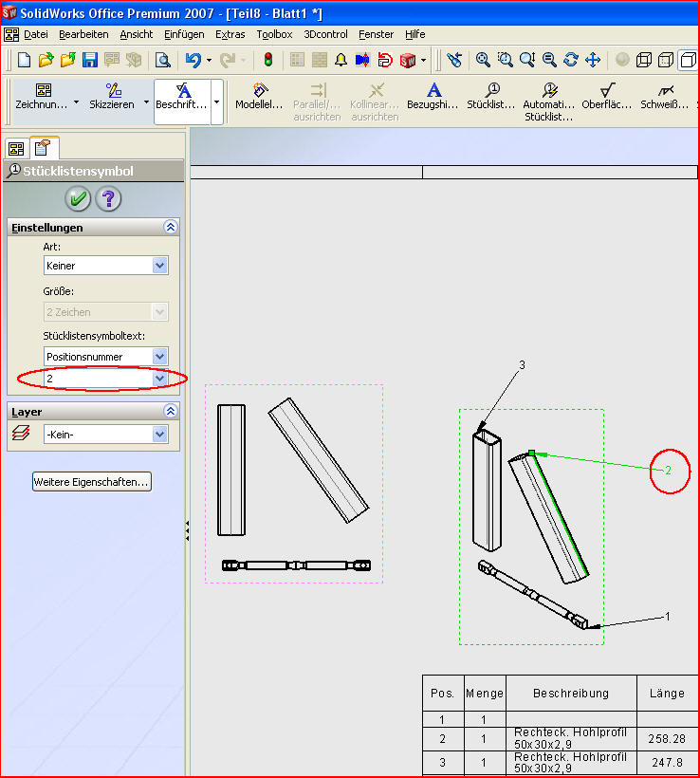Screen dimensions: 700x778
Task: Click the Länge value 247.8 cell
Action: pyautogui.click(x=667, y=763)
